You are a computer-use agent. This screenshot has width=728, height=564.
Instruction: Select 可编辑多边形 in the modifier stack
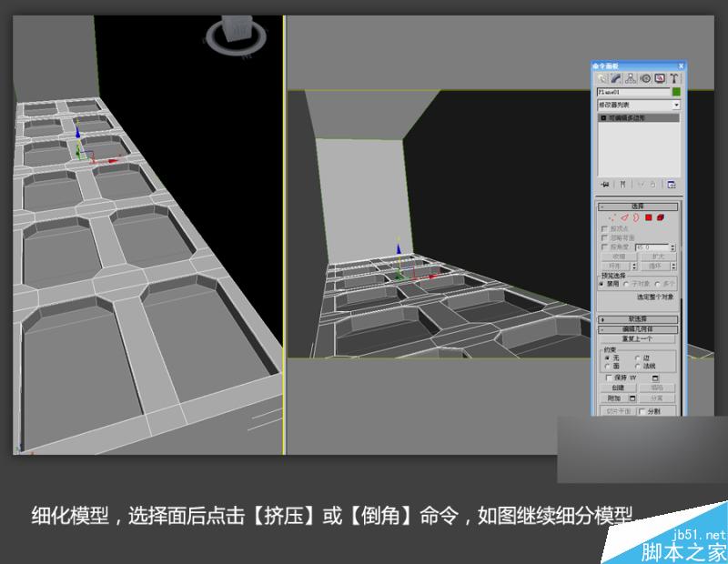[x=630, y=117]
